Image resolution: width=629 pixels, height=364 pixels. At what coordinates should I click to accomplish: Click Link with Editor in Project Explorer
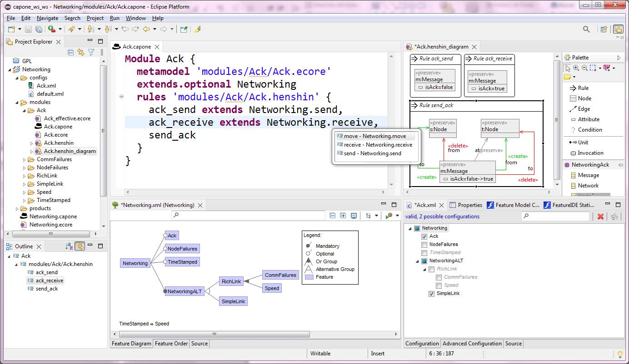(80, 52)
